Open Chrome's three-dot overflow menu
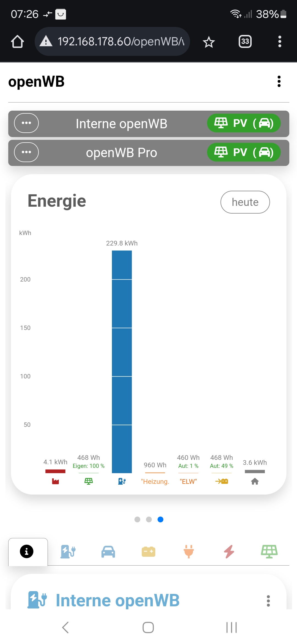 click(x=280, y=42)
